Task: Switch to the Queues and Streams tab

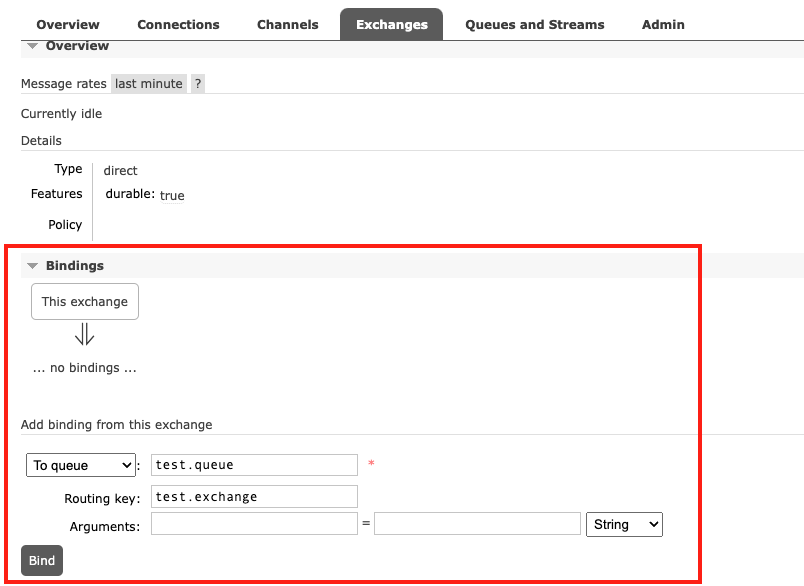Action: pyautogui.click(x=534, y=24)
